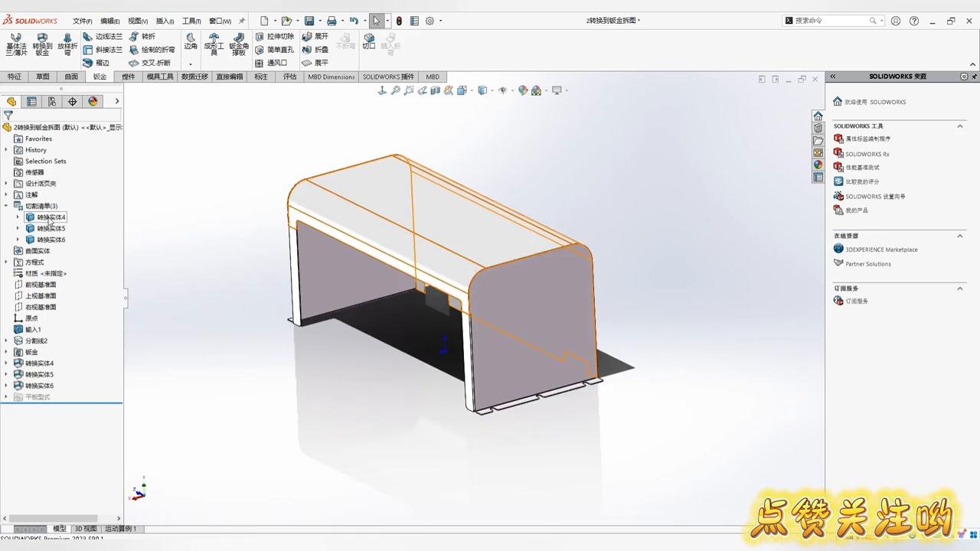
Task: Click the 展平 flatten tool
Action: tap(315, 63)
